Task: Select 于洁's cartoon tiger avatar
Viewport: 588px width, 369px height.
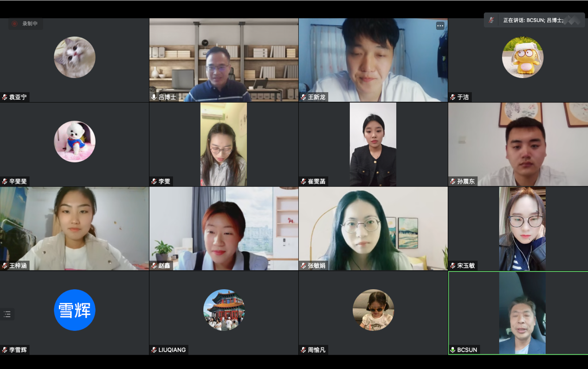Action: (523, 58)
